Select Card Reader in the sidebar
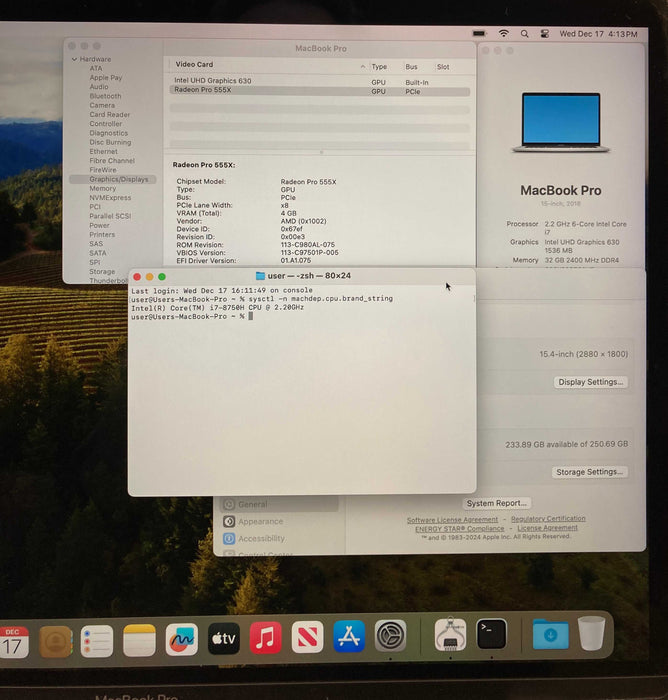This screenshot has height=700, width=668. (110, 115)
